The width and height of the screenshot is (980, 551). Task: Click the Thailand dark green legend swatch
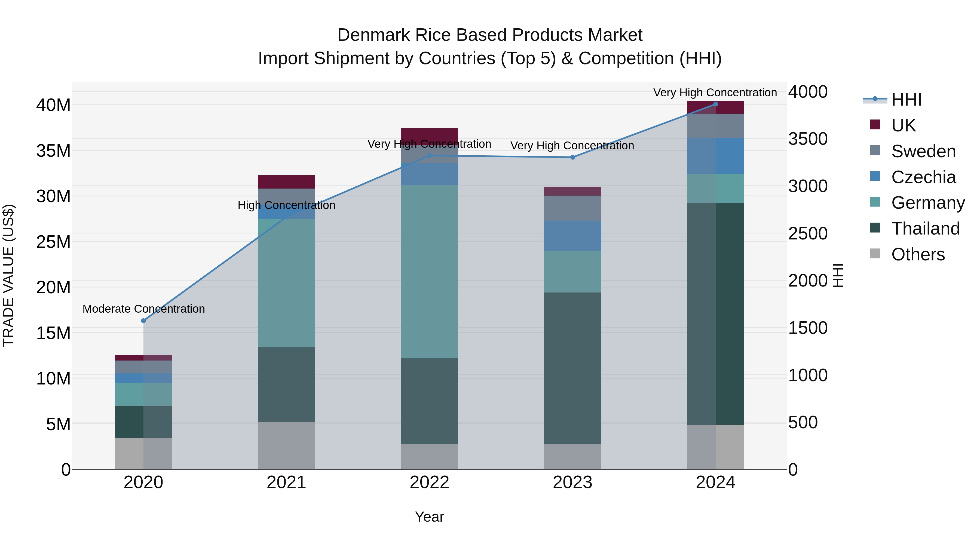coord(875,228)
